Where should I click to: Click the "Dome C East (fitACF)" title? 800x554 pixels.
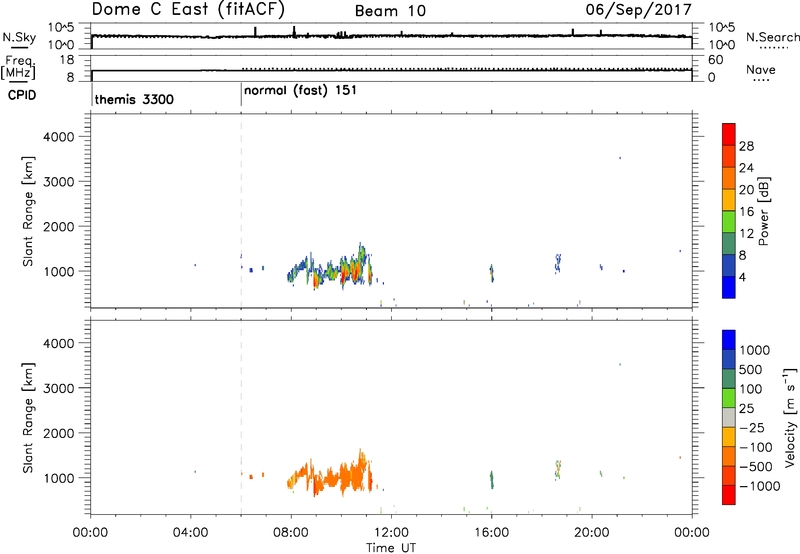pos(188,10)
